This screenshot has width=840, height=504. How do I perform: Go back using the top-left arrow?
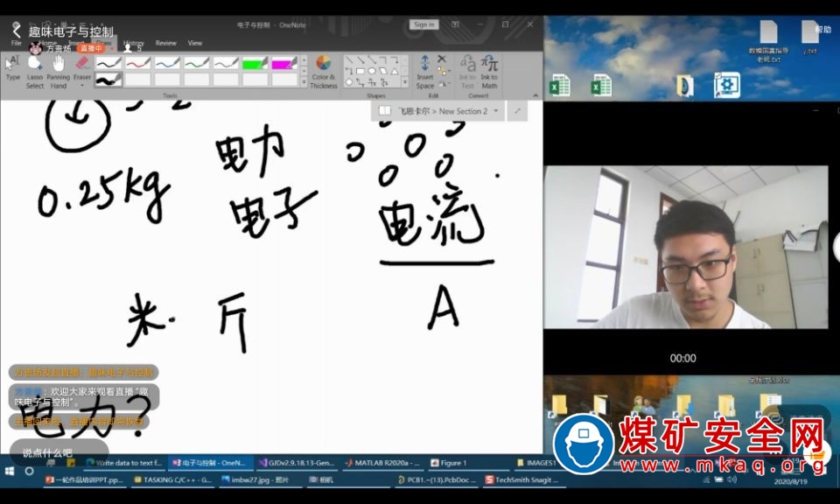16,31
